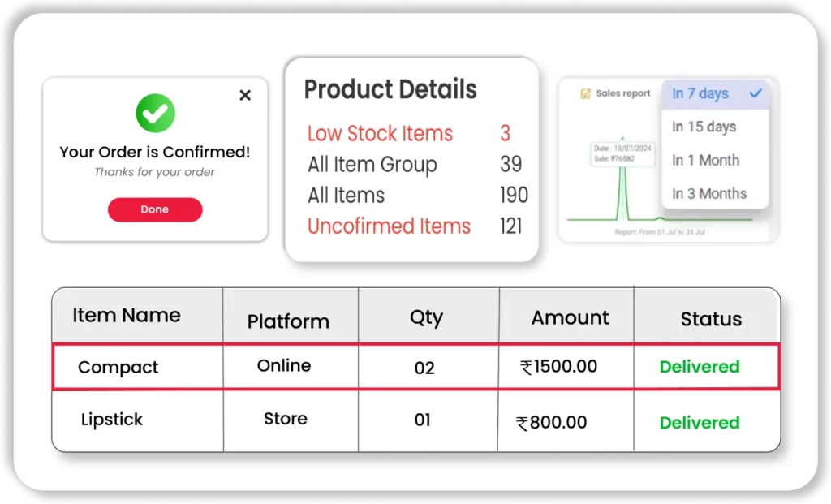Open Uncofirmed Items list
Viewport: 831px width, 504px height.
coord(389,226)
